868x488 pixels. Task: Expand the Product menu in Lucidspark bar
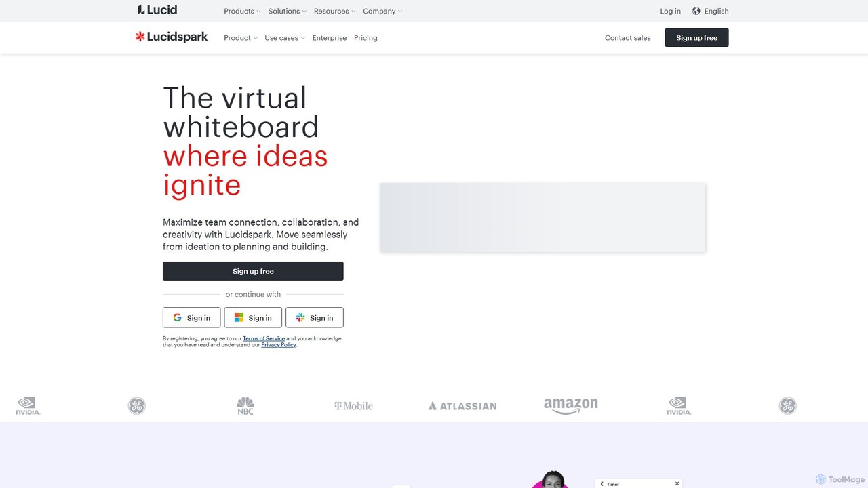[241, 38]
